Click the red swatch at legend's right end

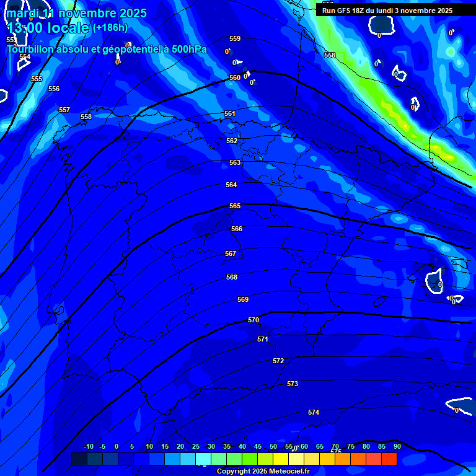389,459
